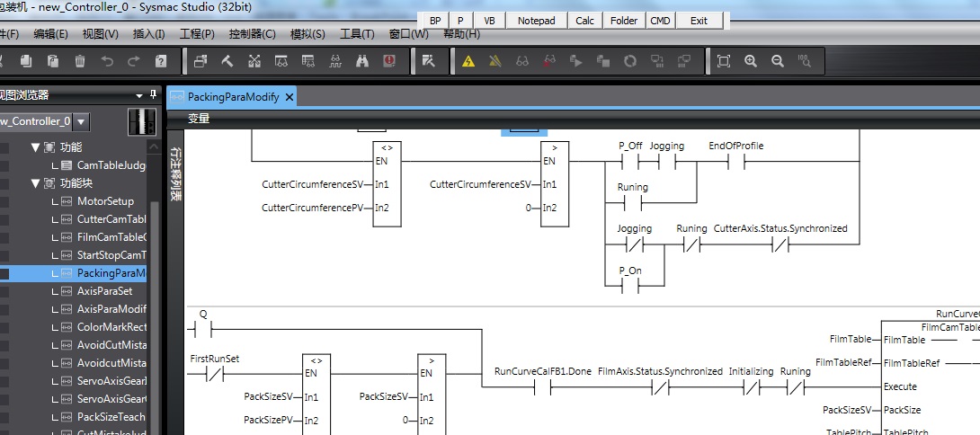Viewport: 980px width, 435px height.
Task: Click the yellow warning triangle toolbar icon
Action: [468, 61]
